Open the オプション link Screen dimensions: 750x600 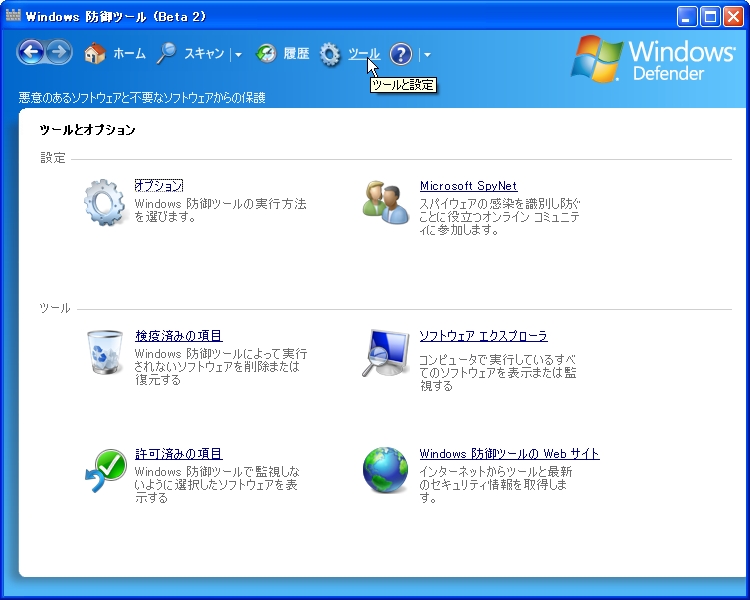point(159,186)
